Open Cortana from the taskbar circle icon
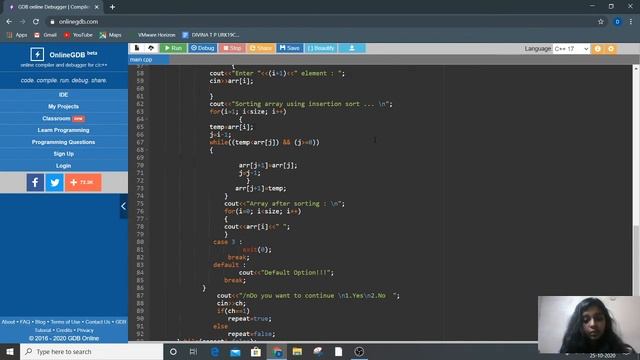 click(173, 351)
